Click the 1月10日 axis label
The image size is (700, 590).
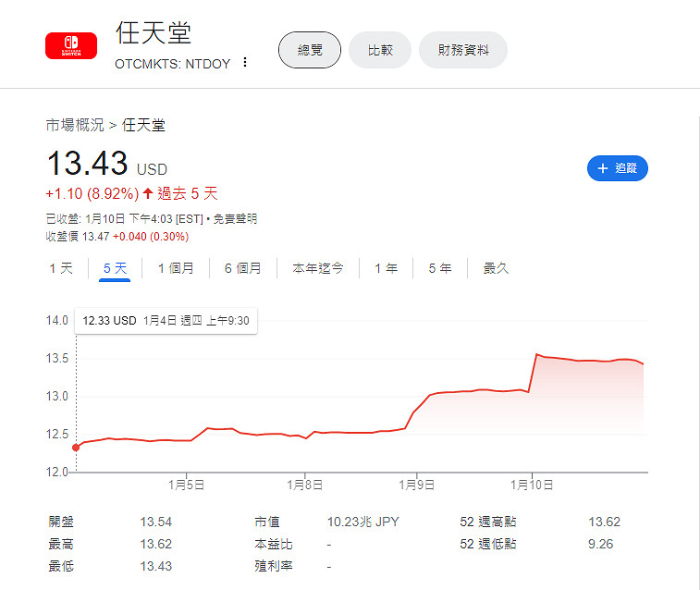(x=532, y=486)
